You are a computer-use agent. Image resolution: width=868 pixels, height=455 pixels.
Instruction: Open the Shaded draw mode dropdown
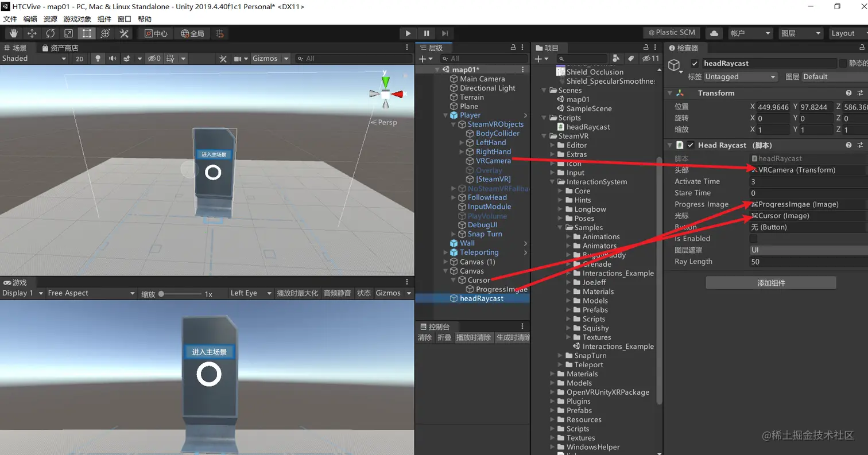tap(34, 59)
